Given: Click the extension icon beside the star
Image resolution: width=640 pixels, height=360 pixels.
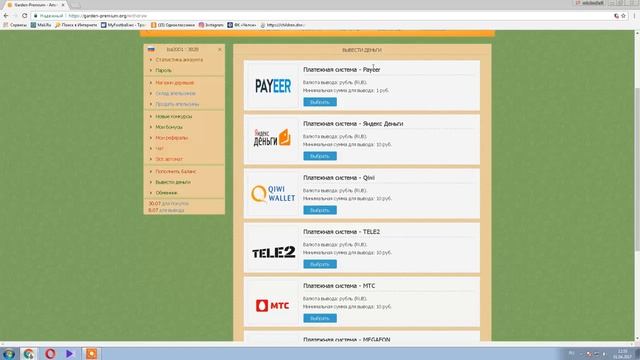Looking at the screenshot, I should 616,16.
